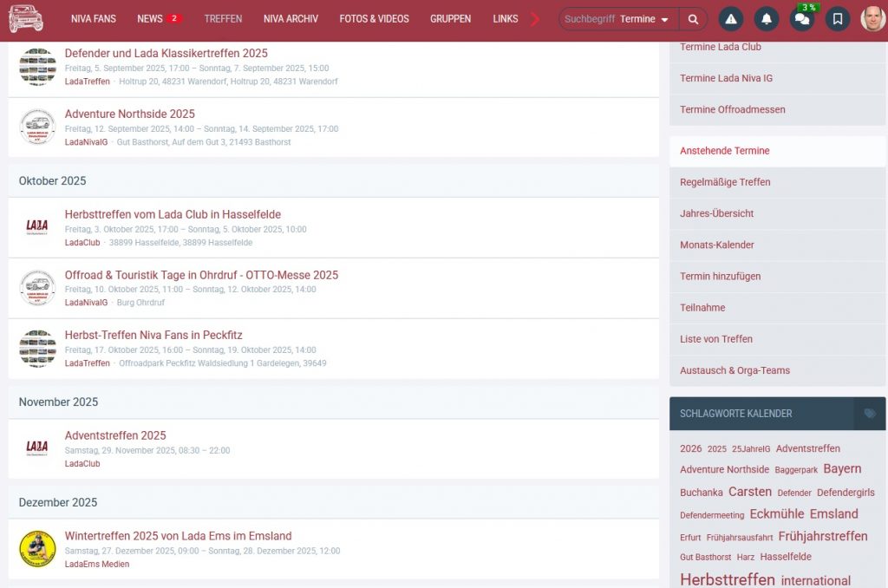Open the NIVA FANS menu
Screen dimensions: 888x588
94,19
